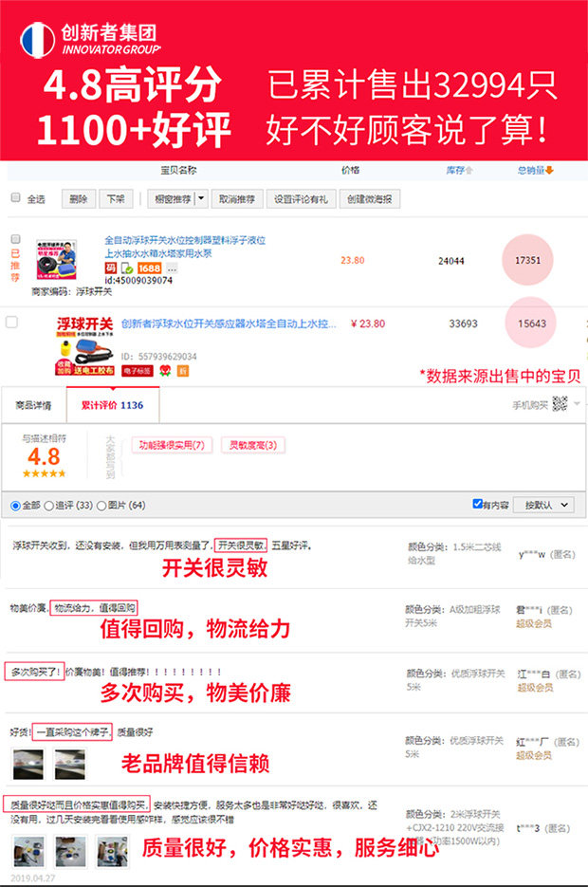Switch to the 商品详情 tab
The height and width of the screenshot is (887, 588).
click(33, 405)
